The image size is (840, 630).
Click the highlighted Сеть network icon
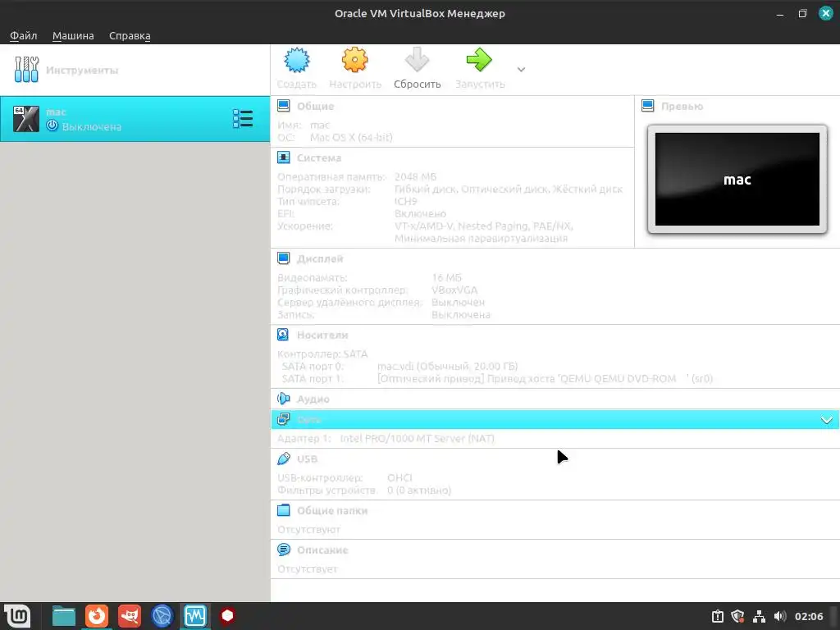(x=283, y=419)
